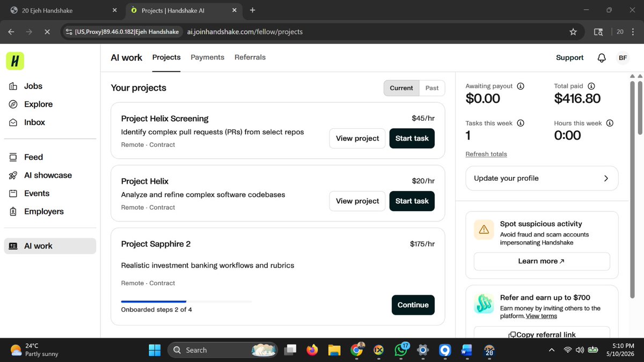This screenshot has width=644, height=362.
Task: Open the Task View taskbar icon
Action: click(x=290, y=350)
